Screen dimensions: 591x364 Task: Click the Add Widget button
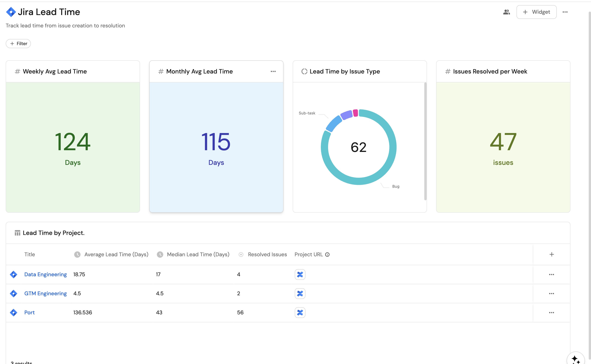point(536,12)
